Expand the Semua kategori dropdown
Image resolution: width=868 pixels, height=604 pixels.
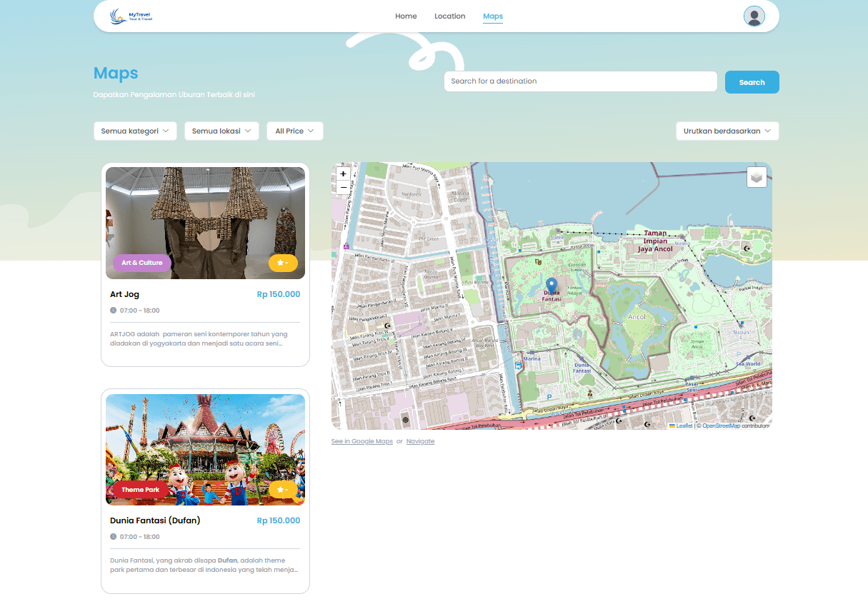coord(135,131)
